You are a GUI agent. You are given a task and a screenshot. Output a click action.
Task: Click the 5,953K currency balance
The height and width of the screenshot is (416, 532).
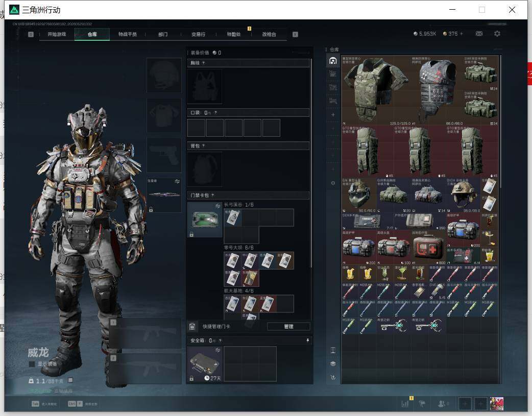pos(424,34)
